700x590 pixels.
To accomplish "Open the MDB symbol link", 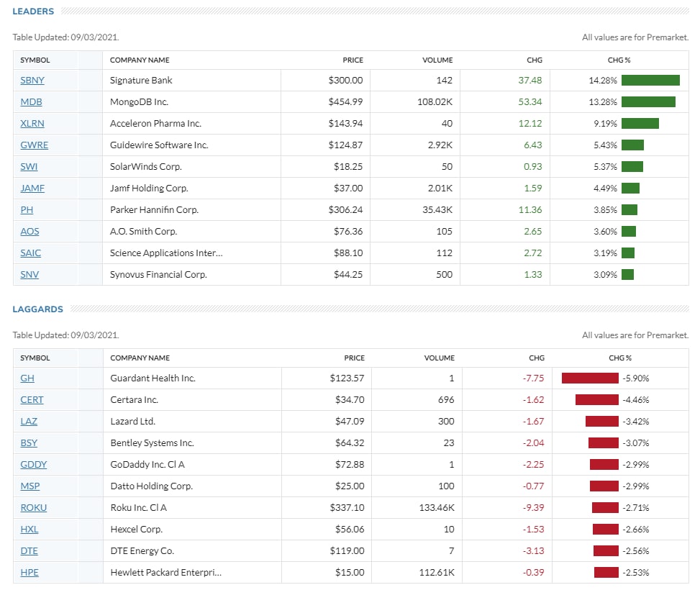I will point(31,102).
